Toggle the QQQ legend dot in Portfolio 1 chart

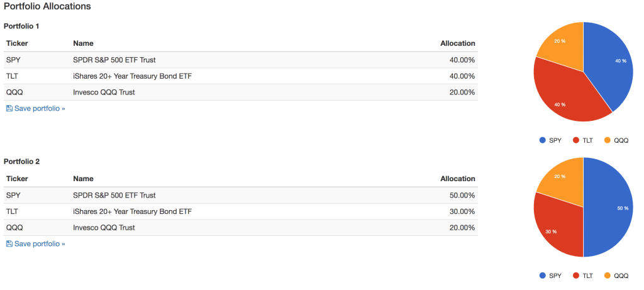pyautogui.click(x=608, y=140)
